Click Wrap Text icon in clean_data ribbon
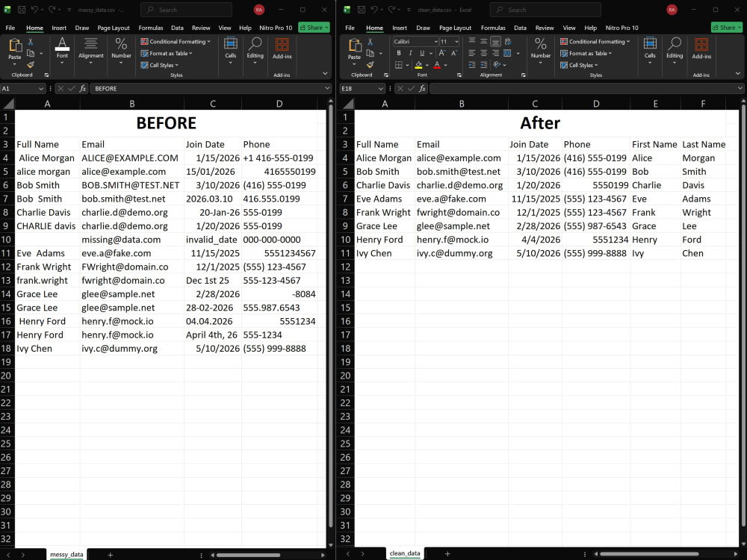This screenshot has height=560, width=747. pyautogui.click(x=508, y=41)
